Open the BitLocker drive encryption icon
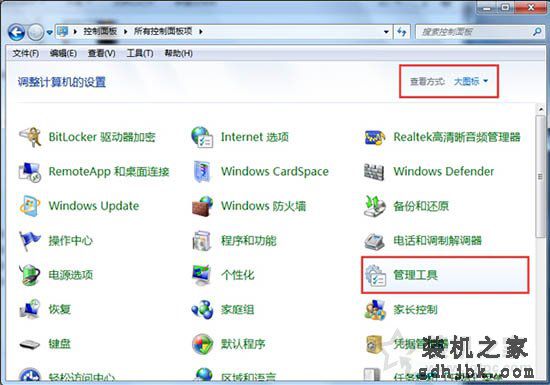This screenshot has width=550, height=385. 30,137
